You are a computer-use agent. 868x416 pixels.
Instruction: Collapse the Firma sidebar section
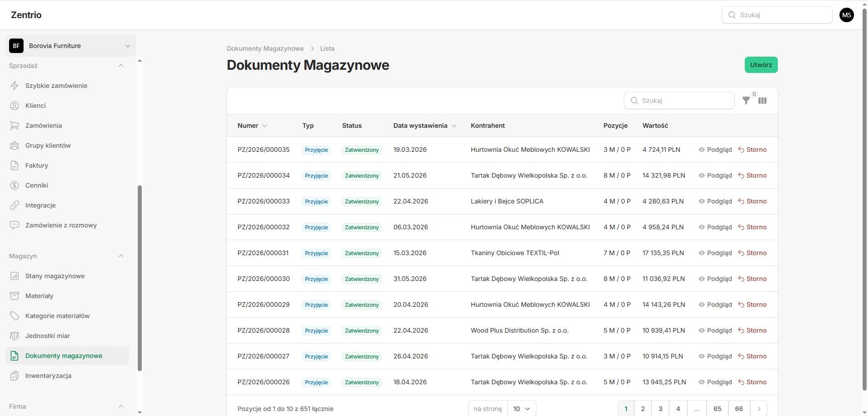[x=121, y=406]
